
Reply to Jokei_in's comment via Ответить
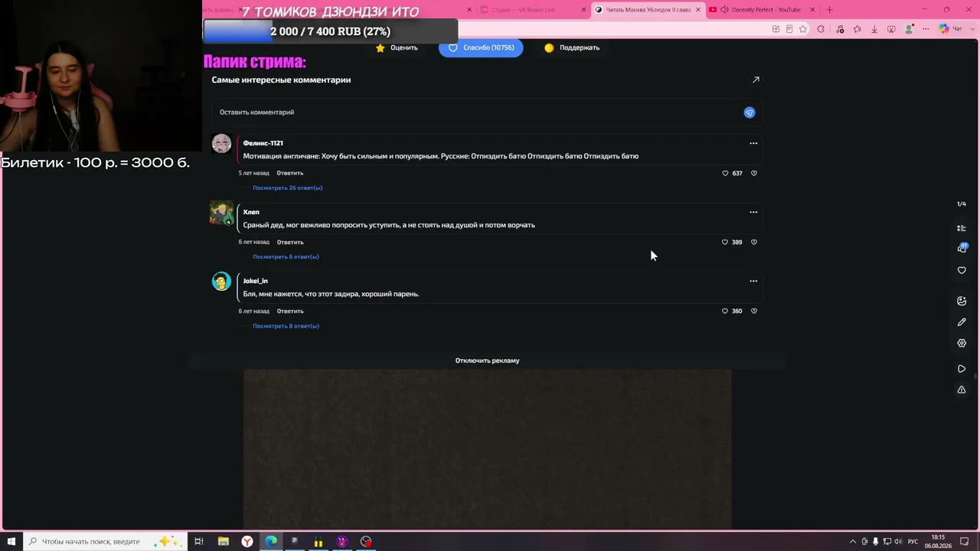[290, 311]
